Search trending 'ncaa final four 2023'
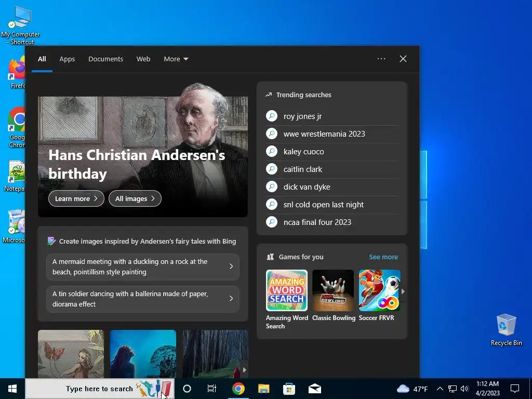Image resolution: width=532 pixels, height=399 pixels. click(332, 222)
